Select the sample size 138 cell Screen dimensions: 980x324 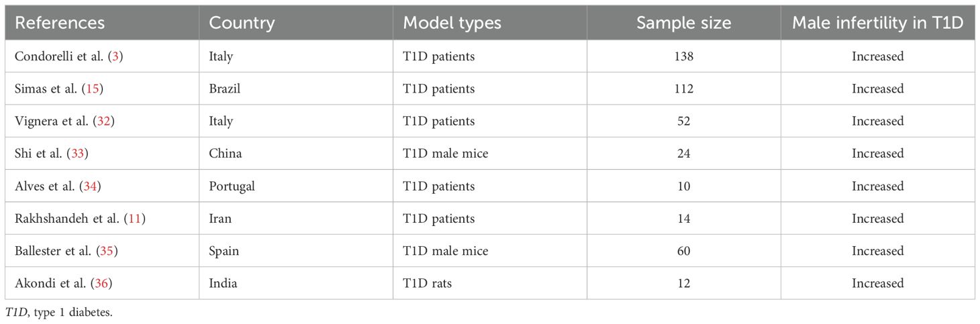coord(684,56)
